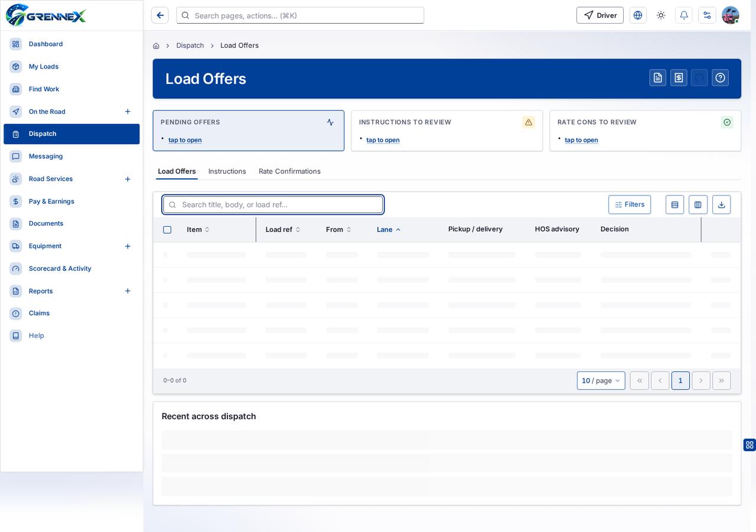
Task: Open the settings sliders icon in header
Action: pos(707,15)
